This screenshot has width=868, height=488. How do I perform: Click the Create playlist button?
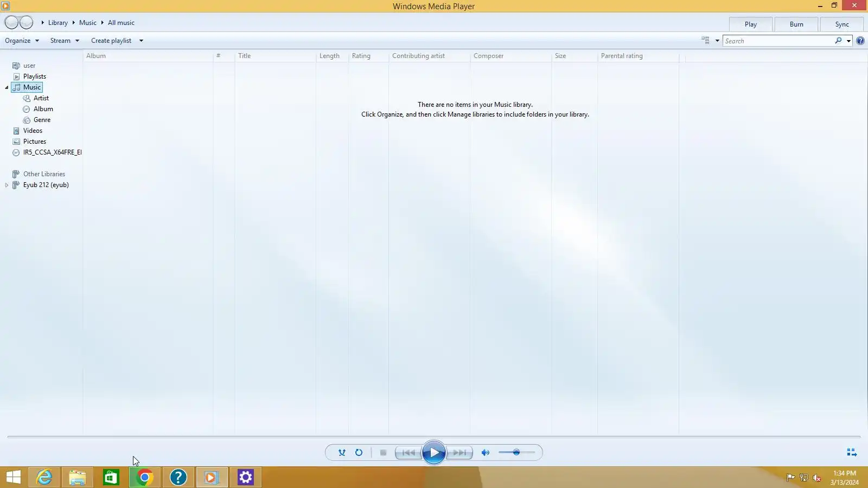tap(111, 41)
